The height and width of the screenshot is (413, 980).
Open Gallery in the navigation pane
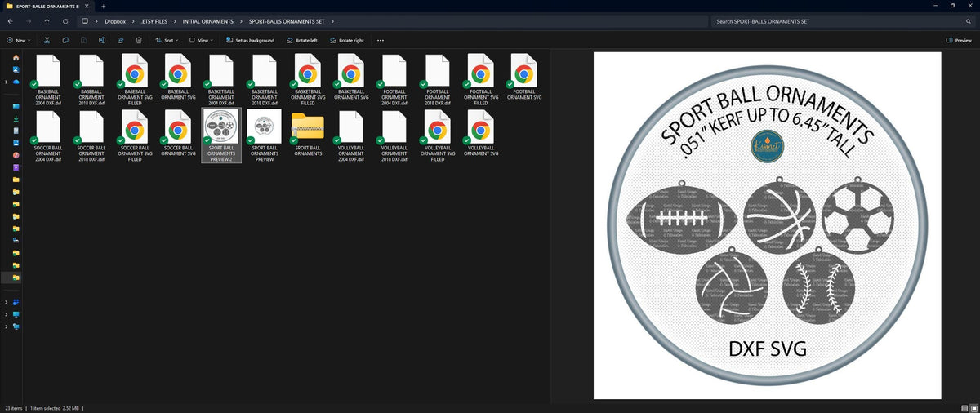coord(16,69)
